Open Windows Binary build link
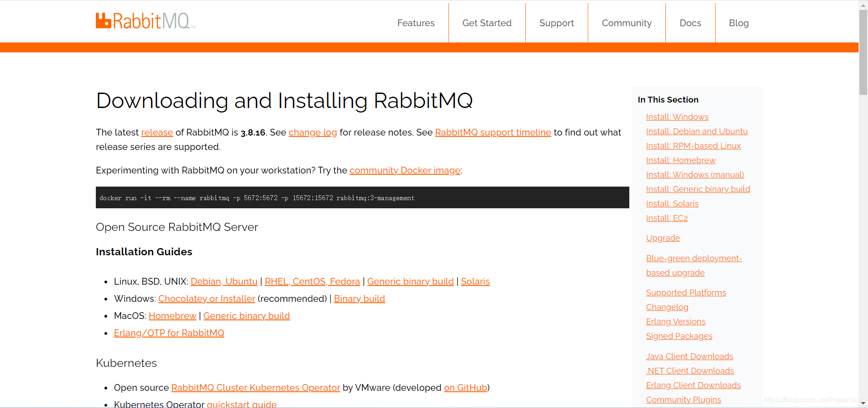 [359, 299]
